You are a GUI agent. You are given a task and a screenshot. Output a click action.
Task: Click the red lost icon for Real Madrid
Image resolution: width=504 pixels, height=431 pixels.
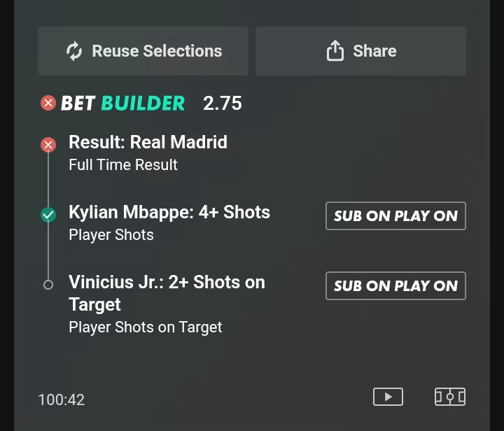pyautogui.click(x=48, y=145)
